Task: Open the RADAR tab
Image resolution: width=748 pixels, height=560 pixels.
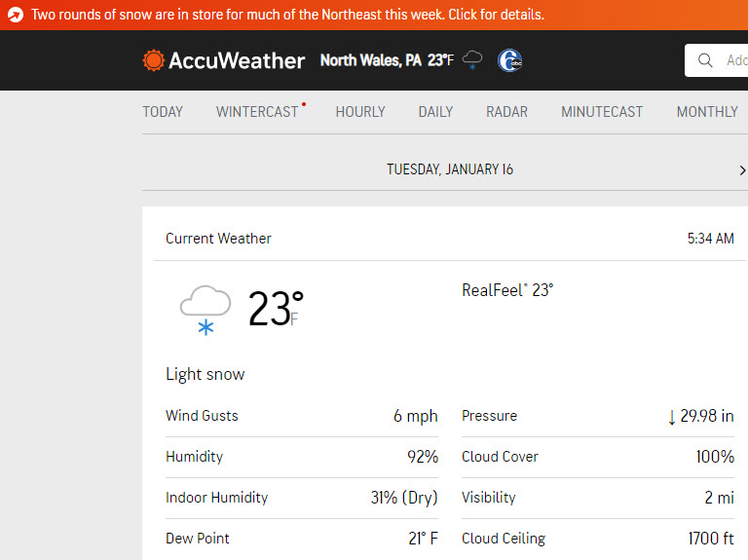Action: 506,112
